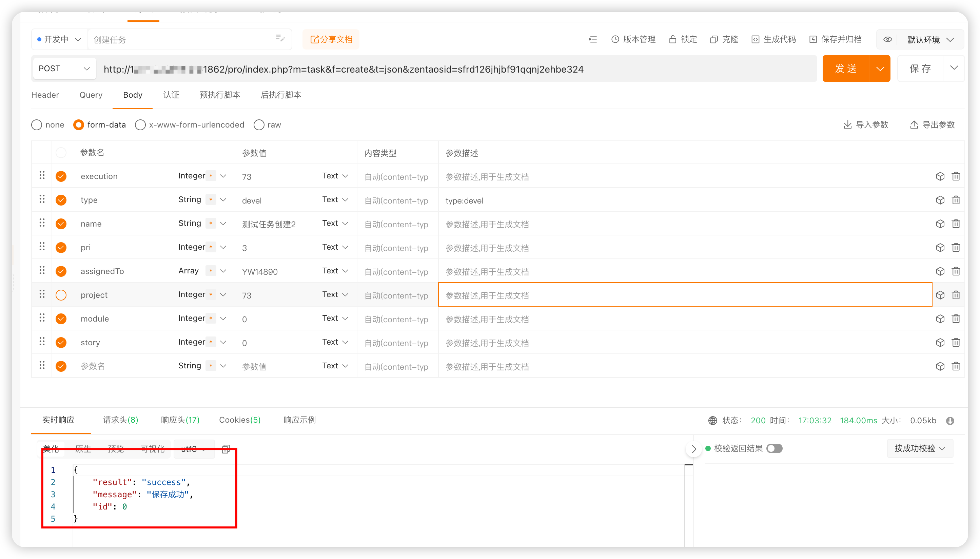Delete the assignedTo parameter row

956,271
